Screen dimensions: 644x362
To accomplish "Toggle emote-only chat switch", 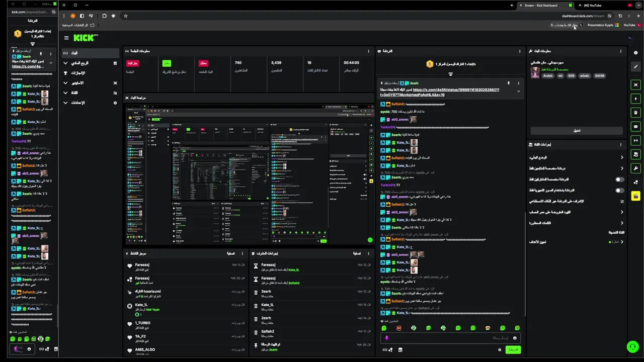I will tap(619, 191).
